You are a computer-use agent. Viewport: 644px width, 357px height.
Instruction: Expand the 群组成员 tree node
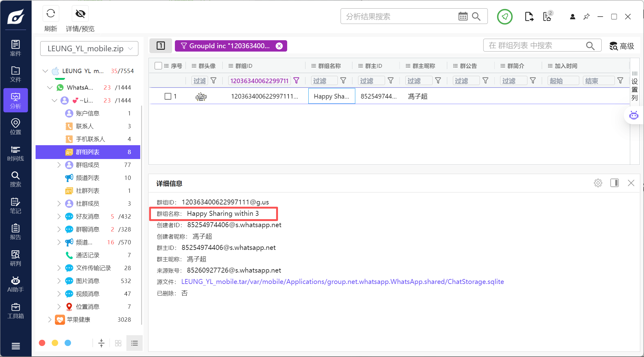pyautogui.click(x=59, y=165)
